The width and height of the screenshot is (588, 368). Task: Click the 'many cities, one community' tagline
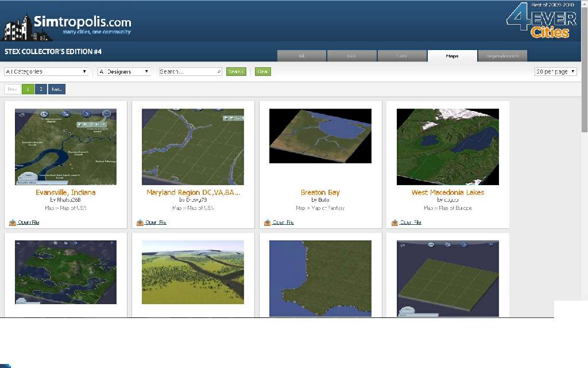click(96, 32)
